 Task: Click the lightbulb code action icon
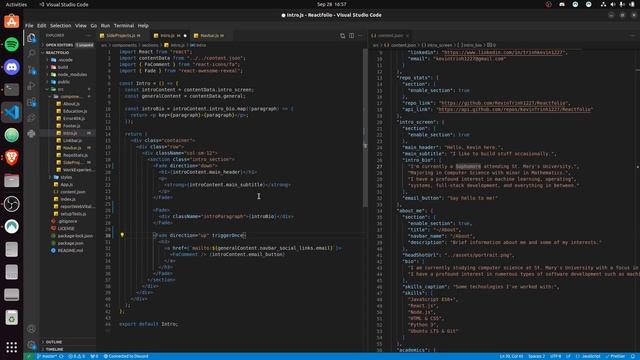[x=122, y=235]
